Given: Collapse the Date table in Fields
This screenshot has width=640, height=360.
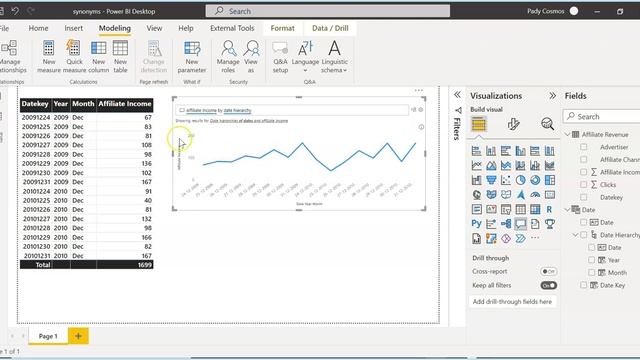Looking at the screenshot, I should pos(567,209).
